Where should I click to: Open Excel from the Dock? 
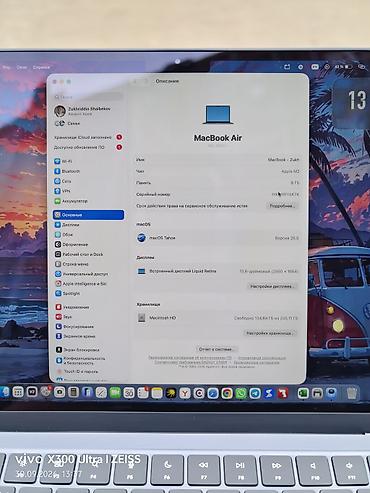point(303,393)
